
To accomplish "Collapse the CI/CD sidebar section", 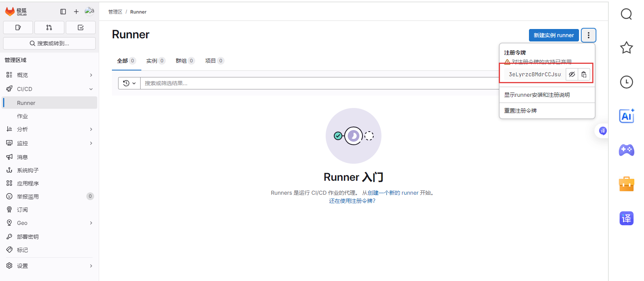I will (x=49, y=89).
